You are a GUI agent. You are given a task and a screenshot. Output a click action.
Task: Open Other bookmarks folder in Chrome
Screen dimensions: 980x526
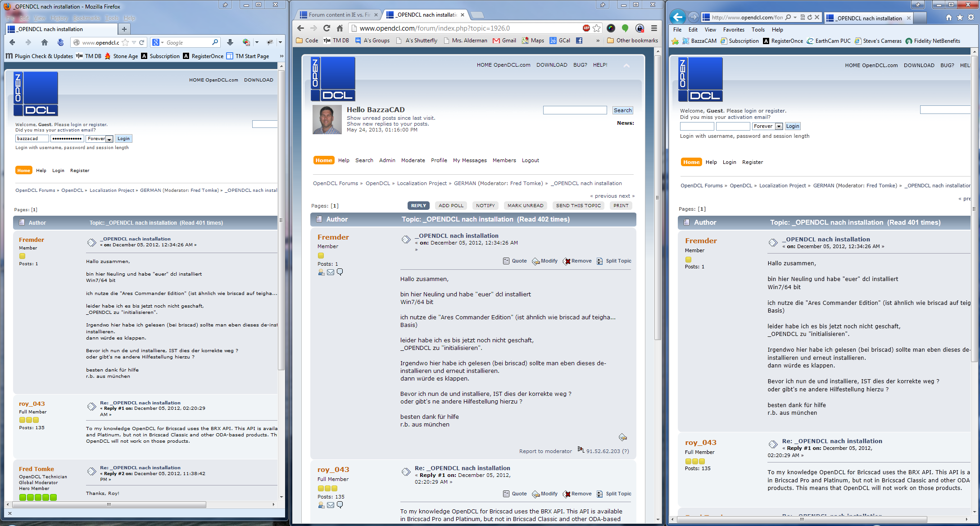tap(632, 41)
